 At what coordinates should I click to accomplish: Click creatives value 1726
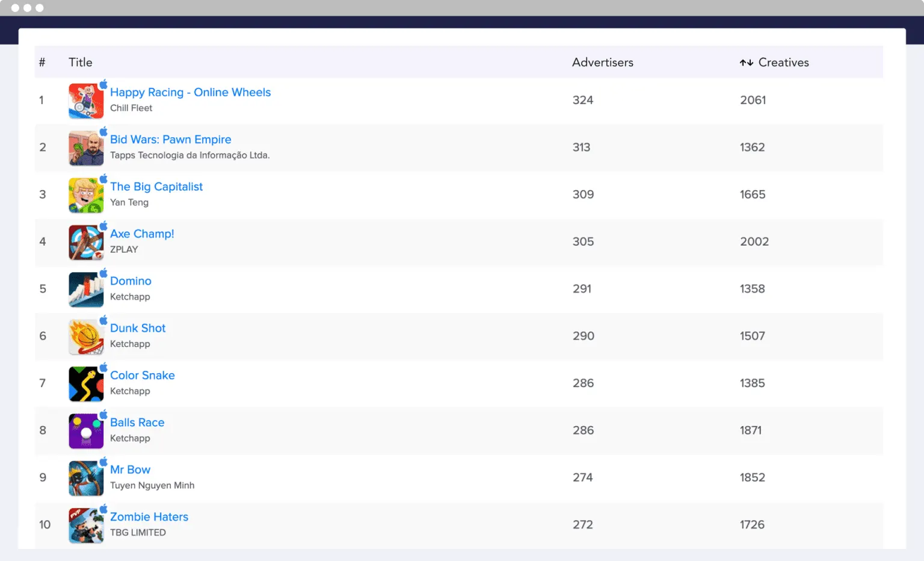[x=752, y=525]
